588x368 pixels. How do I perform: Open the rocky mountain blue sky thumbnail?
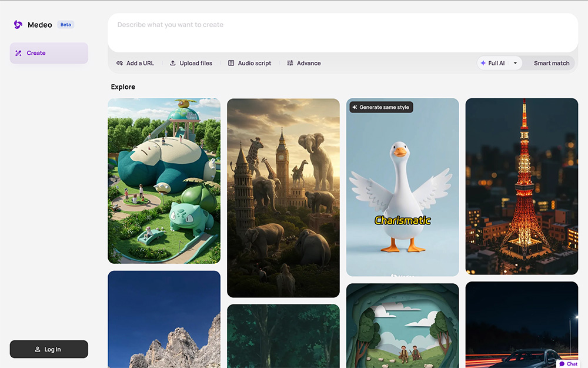pos(164,319)
